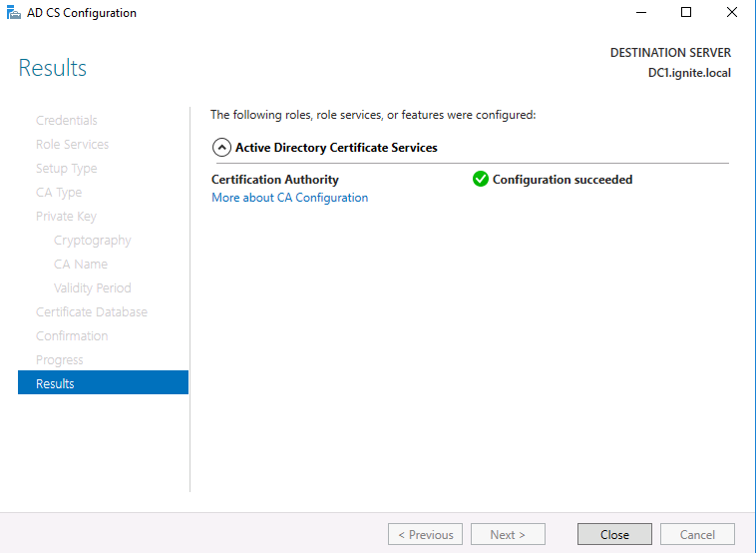The height and width of the screenshot is (553, 756).
Task: Maximize the AD CS Configuration window
Action: tap(685, 13)
